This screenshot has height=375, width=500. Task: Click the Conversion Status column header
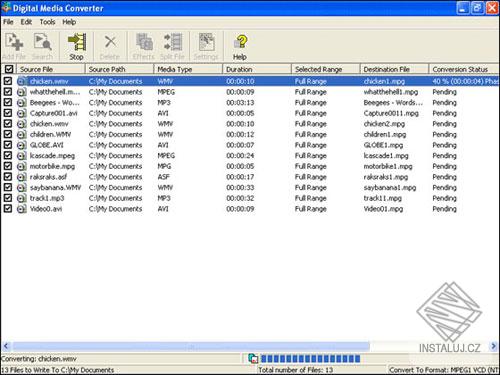coord(464,69)
